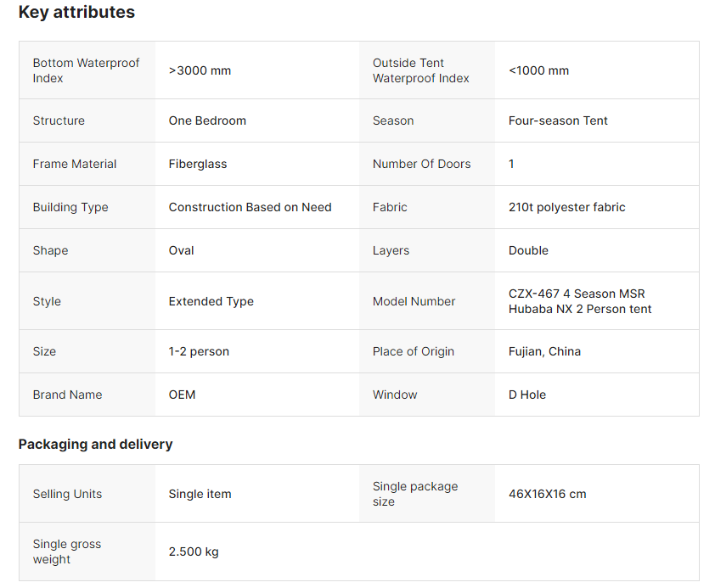Click the Fiberglass frame material value
Screen dimensions: 715x588
(x=198, y=164)
